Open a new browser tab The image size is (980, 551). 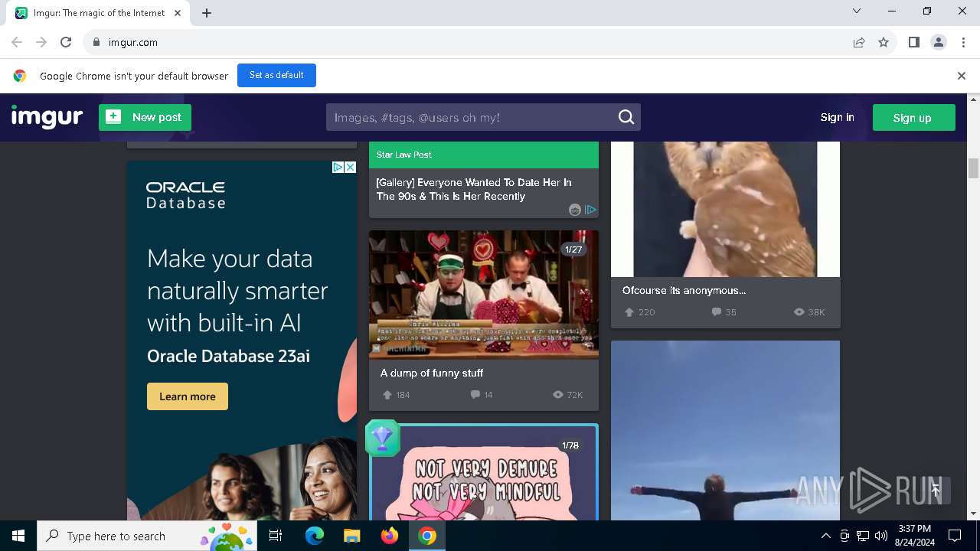coord(207,13)
